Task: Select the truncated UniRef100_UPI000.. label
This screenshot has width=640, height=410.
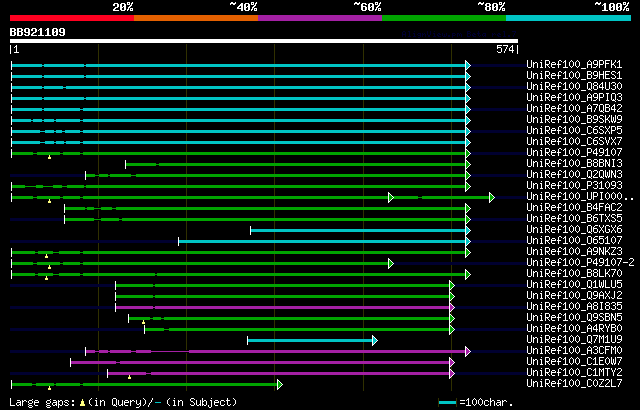Action: pyautogui.click(x=580, y=197)
